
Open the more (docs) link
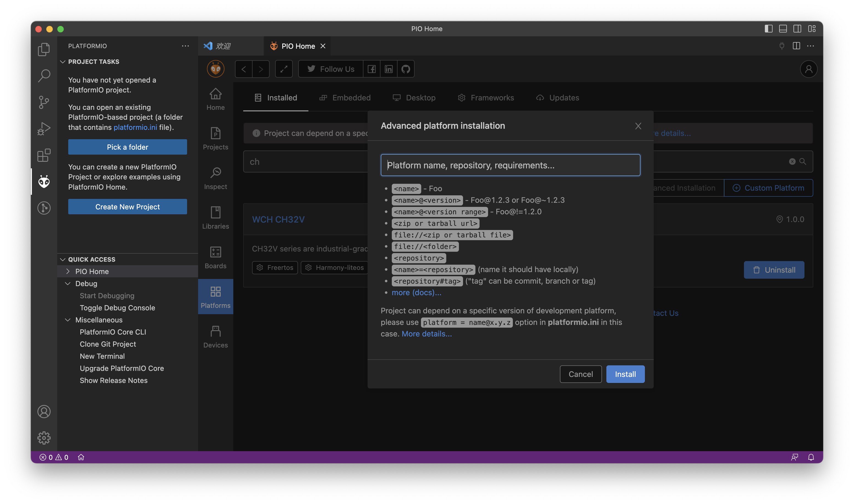(x=416, y=292)
